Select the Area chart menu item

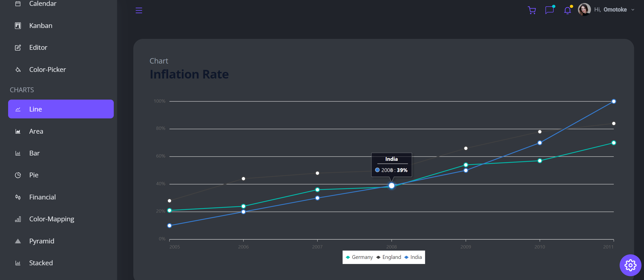[36, 131]
